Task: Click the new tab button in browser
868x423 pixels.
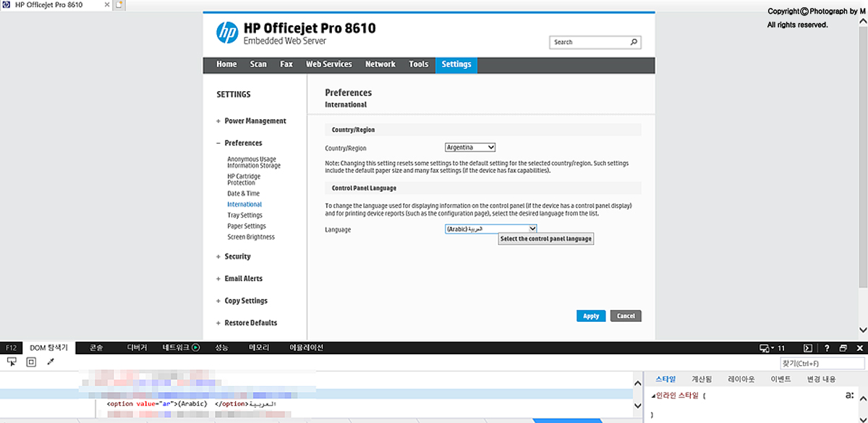Action: (x=119, y=5)
